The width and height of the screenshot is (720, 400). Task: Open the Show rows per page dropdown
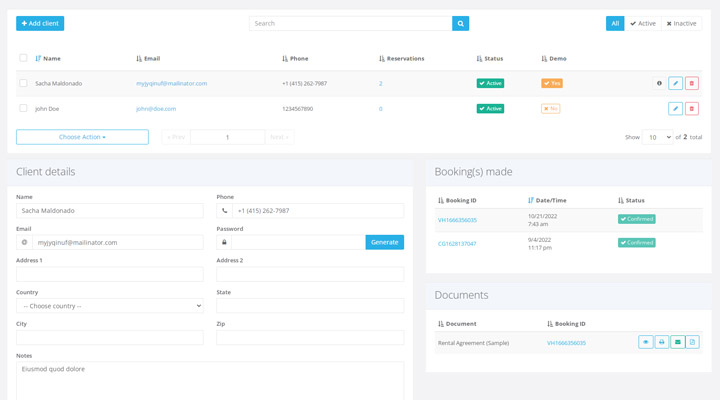coord(657,137)
